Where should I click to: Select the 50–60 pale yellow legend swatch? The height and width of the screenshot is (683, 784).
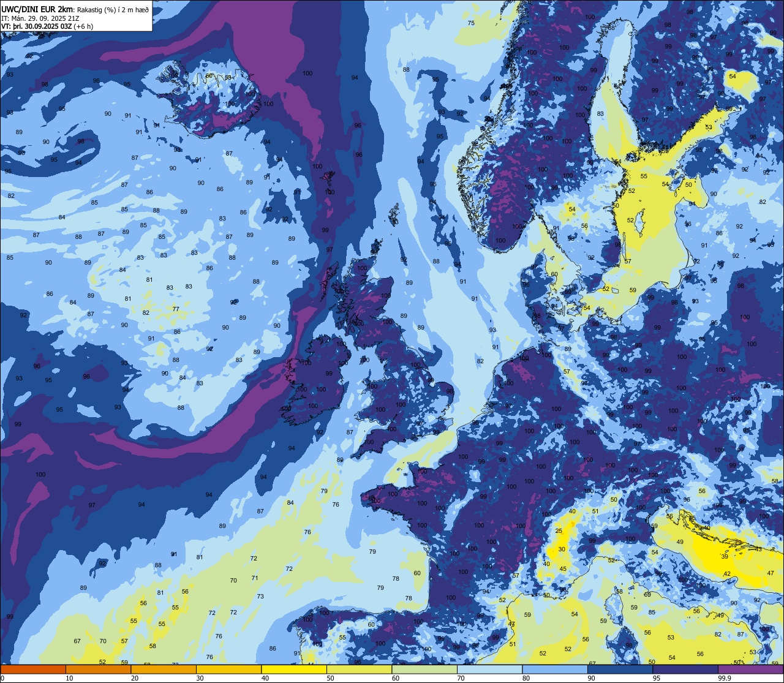pyautogui.click(x=359, y=670)
